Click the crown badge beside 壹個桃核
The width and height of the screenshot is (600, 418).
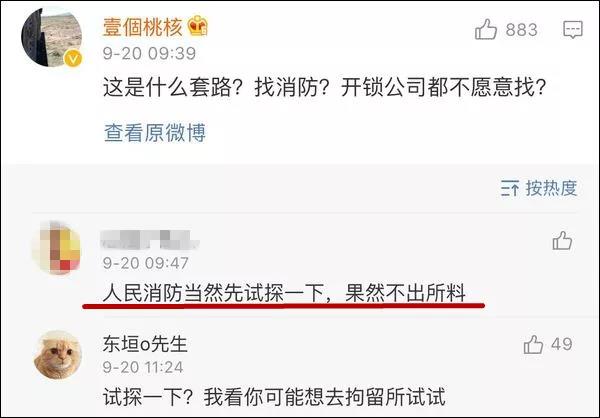[x=197, y=26]
